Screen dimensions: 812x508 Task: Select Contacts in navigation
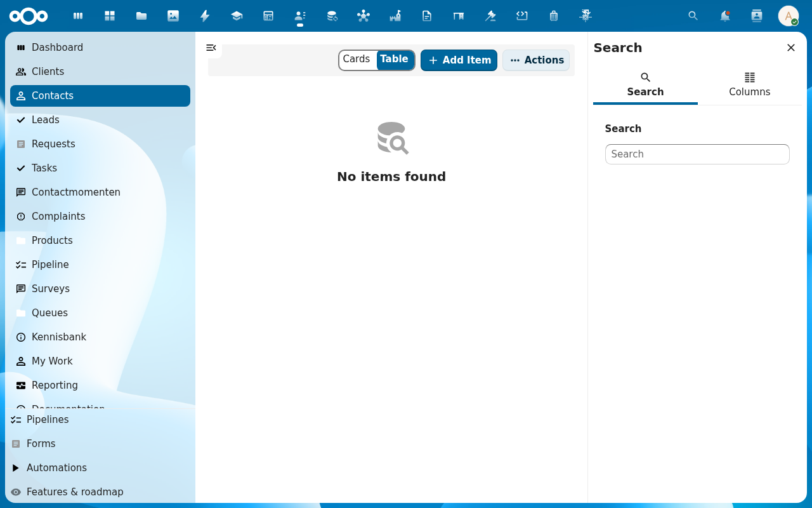click(100, 96)
